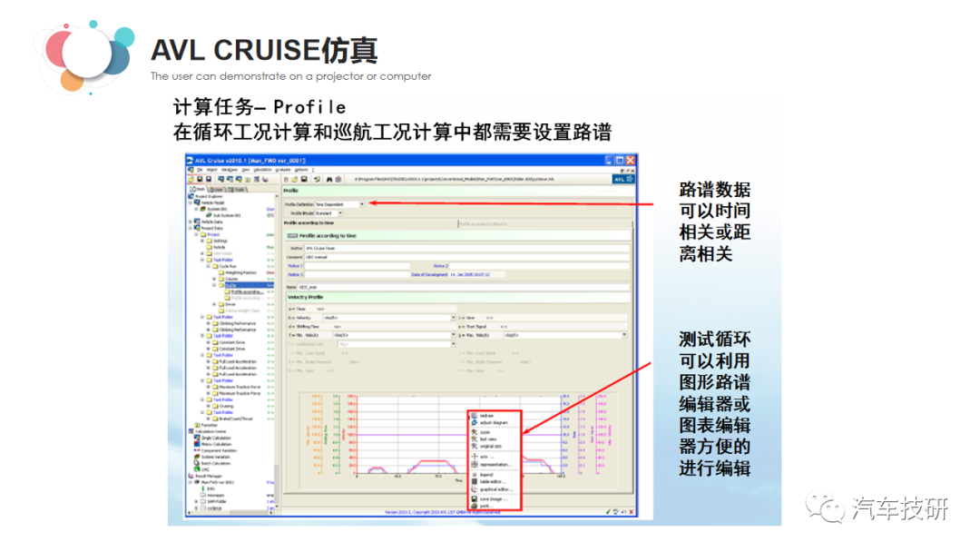The width and height of the screenshot is (980, 552).
Task: Expand the Vehicle Data tree node
Action: point(191,222)
